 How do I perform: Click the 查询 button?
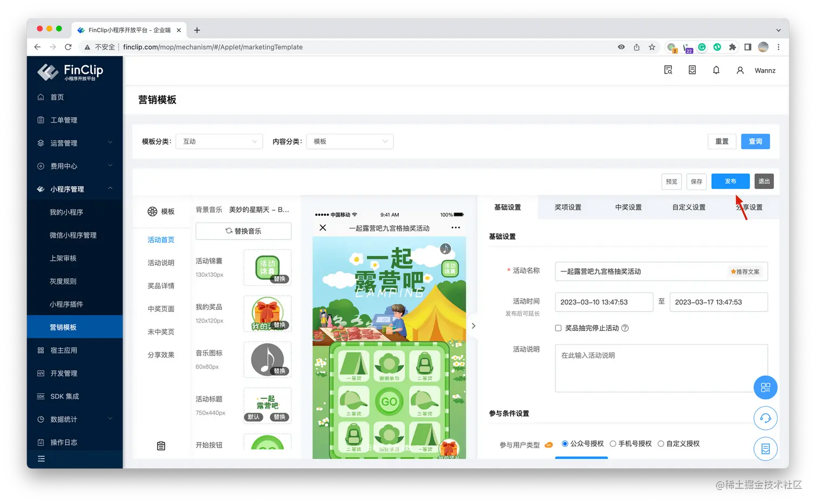pos(756,141)
